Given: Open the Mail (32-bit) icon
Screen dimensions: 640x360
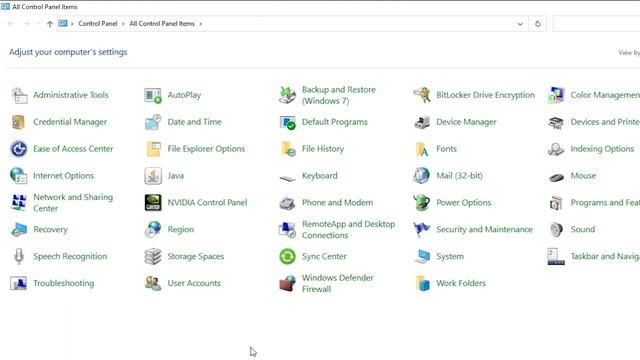Looking at the screenshot, I should [x=422, y=176].
